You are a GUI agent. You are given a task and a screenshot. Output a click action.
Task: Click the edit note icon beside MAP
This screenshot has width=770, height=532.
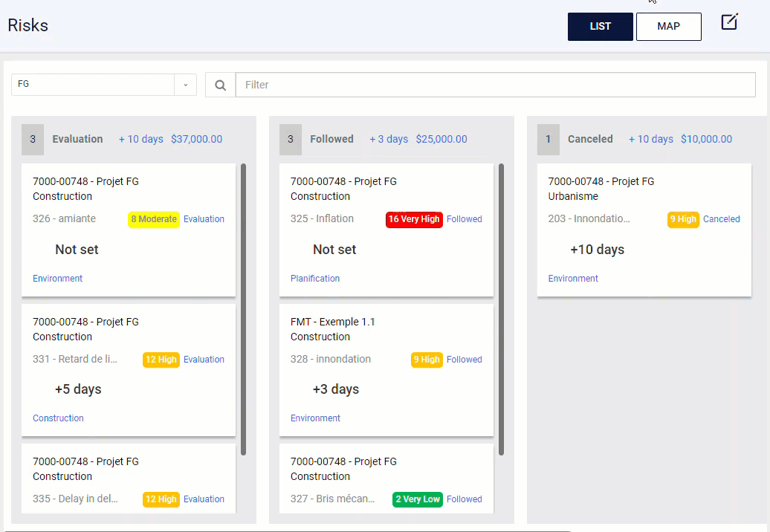tap(729, 22)
